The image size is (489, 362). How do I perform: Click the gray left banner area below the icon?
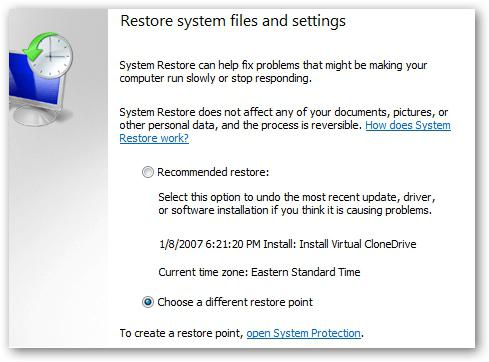tap(58, 233)
